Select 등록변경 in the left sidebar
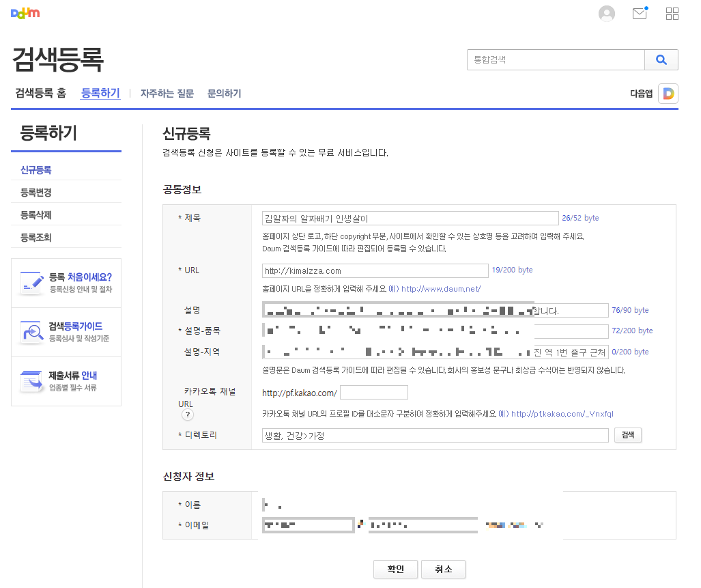 point(37,192)
